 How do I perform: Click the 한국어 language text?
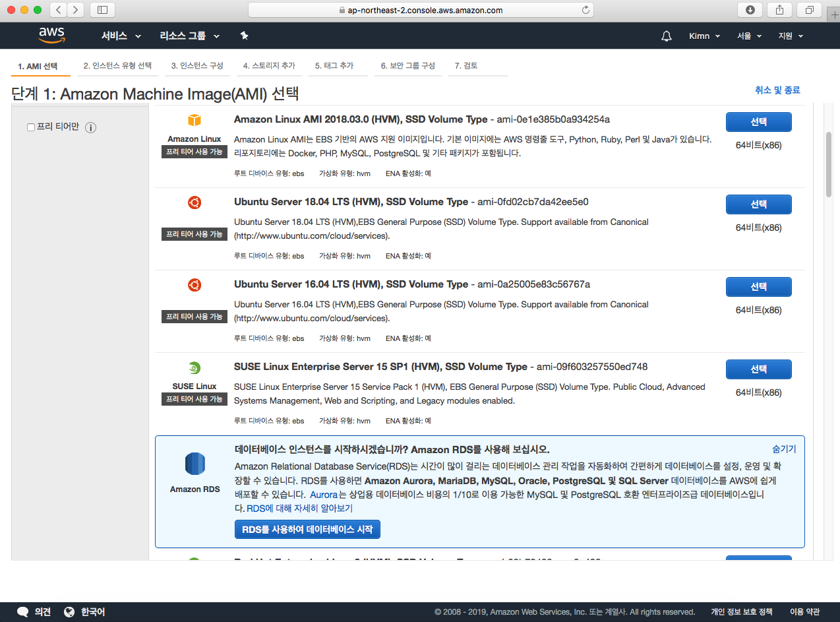tap(93, 611)
